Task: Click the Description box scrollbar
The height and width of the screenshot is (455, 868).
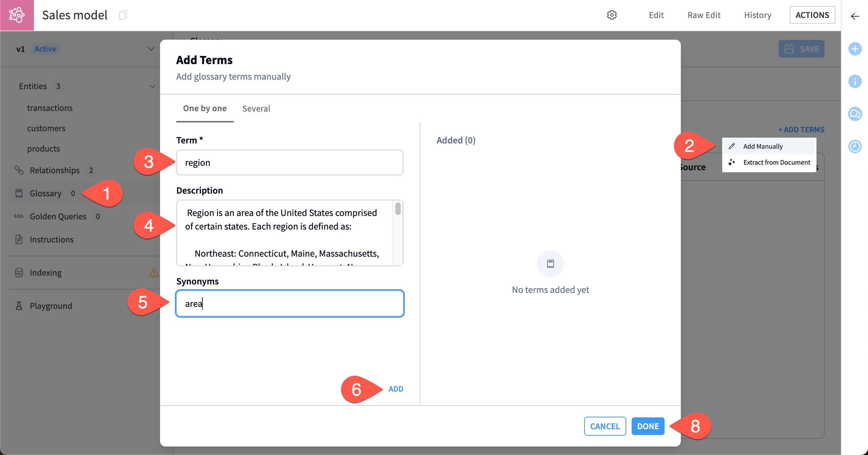Action: (x=398, y=209)
